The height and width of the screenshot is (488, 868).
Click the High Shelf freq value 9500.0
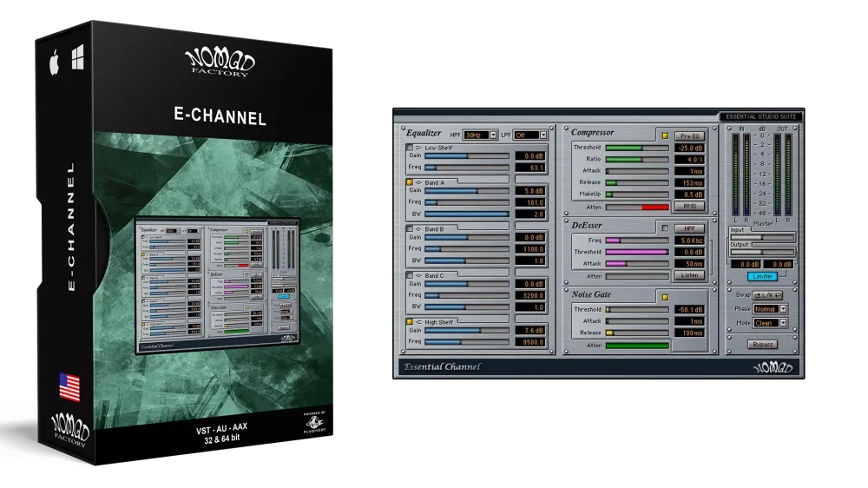coord(530,342)
